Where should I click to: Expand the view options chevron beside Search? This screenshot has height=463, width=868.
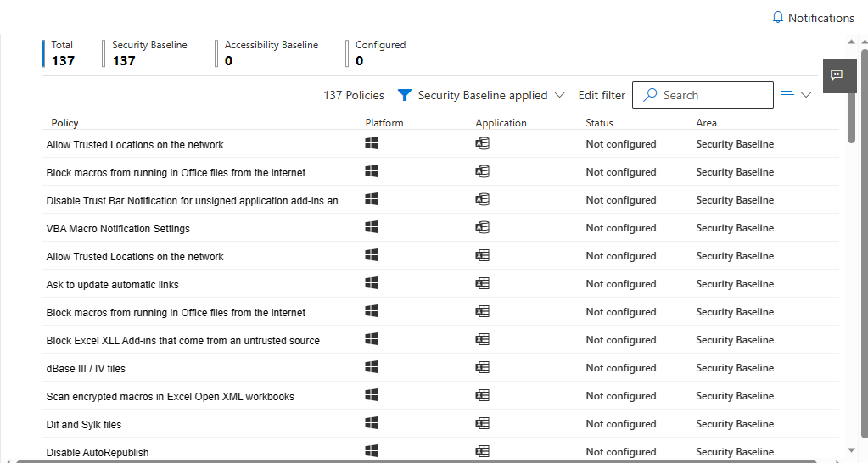tap(805, 95)
